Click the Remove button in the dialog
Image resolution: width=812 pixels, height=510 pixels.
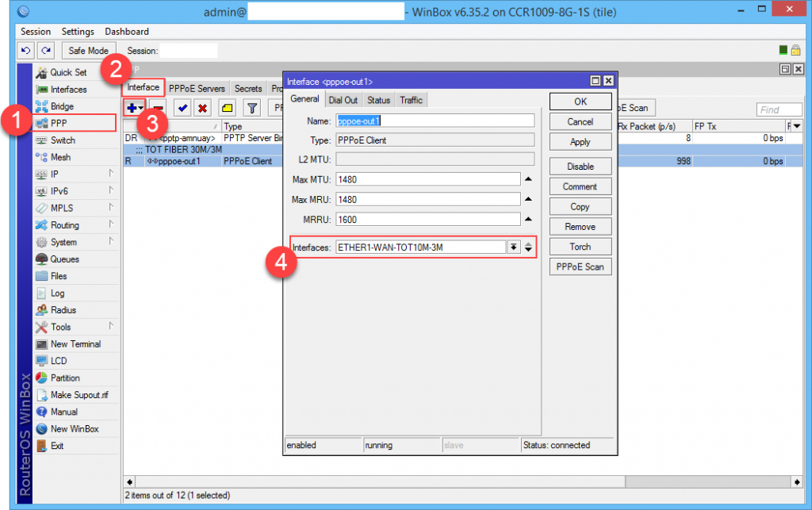point(580,227)
